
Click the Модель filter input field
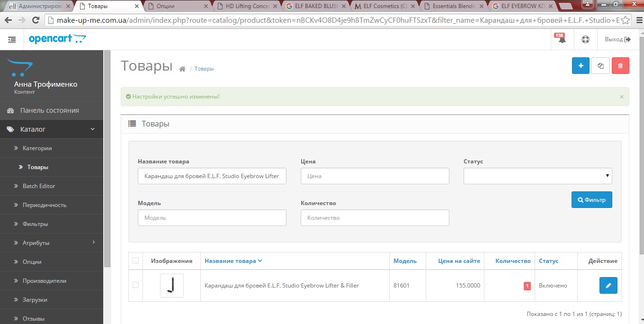click(212, 218)
